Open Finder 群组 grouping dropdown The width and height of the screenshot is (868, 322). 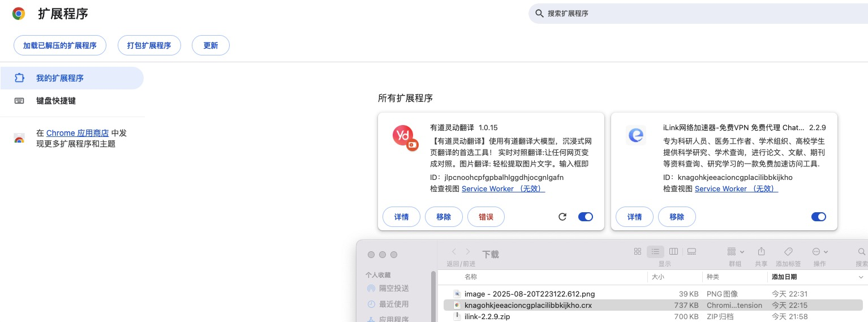click(736, 251)
